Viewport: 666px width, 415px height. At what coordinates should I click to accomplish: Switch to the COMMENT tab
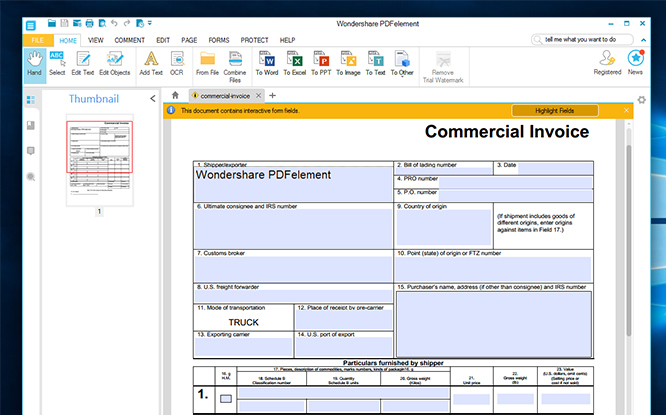point(130,40)
